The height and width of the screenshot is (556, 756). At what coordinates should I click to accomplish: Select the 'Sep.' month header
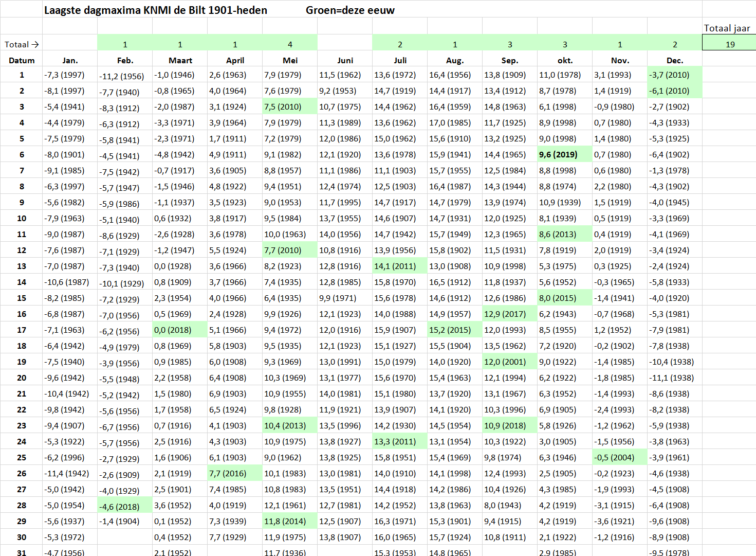(x=510, y=60)
